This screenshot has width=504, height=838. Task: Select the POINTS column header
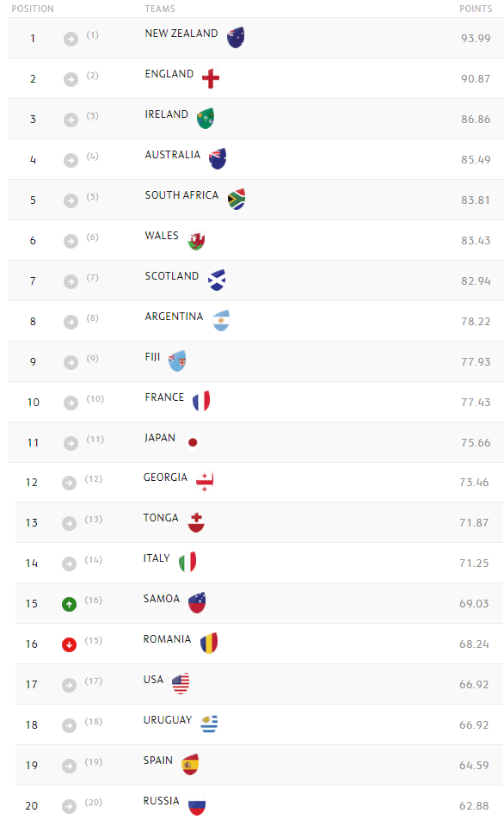[476, 9]
